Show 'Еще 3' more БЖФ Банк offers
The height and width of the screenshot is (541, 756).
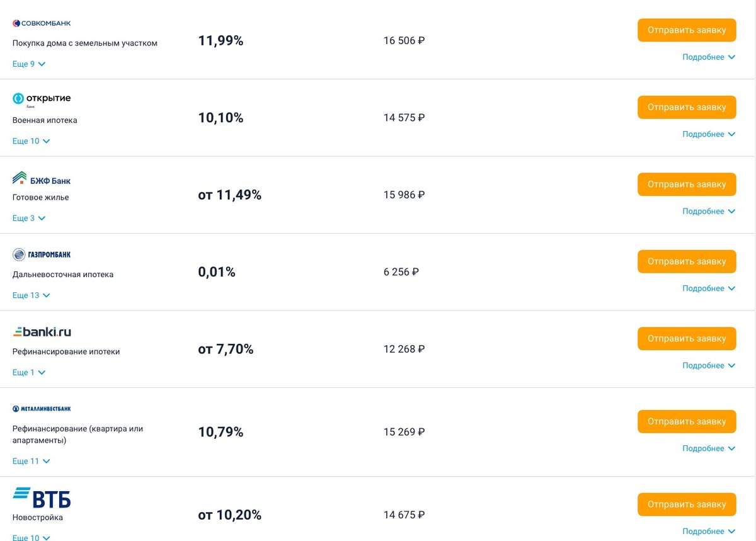(x=29, y=219)
